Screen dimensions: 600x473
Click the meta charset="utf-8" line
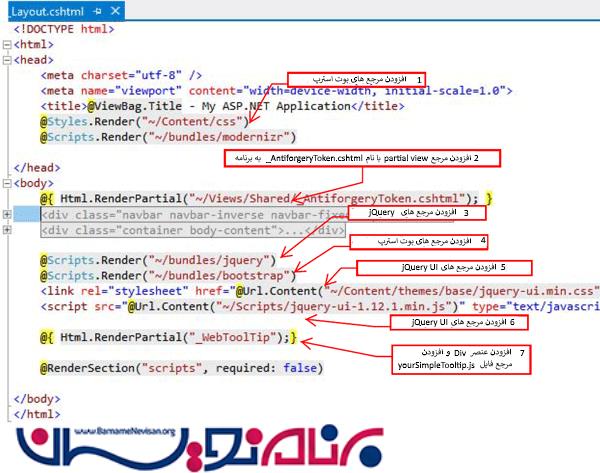click(121, 75)
